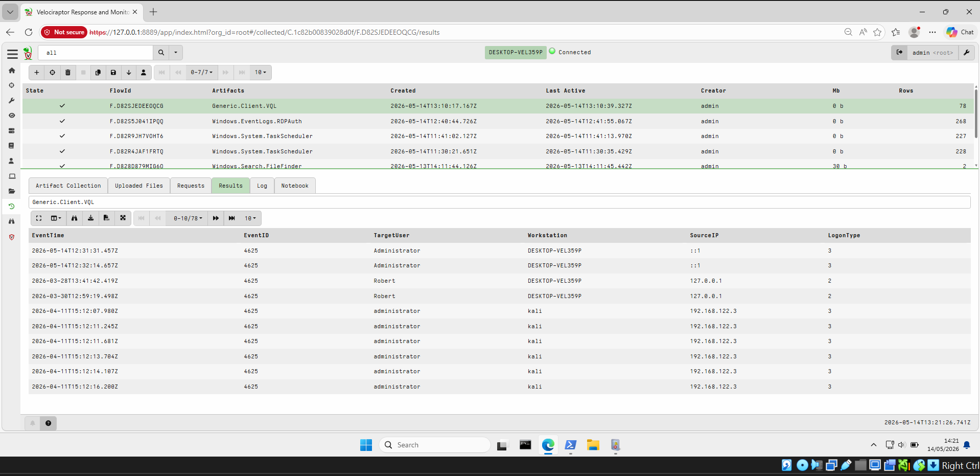Viewport: 980px width, 476px height.
Task: Select flow F.D82R4JAF1FRTQ row
Action: [498, 151]
